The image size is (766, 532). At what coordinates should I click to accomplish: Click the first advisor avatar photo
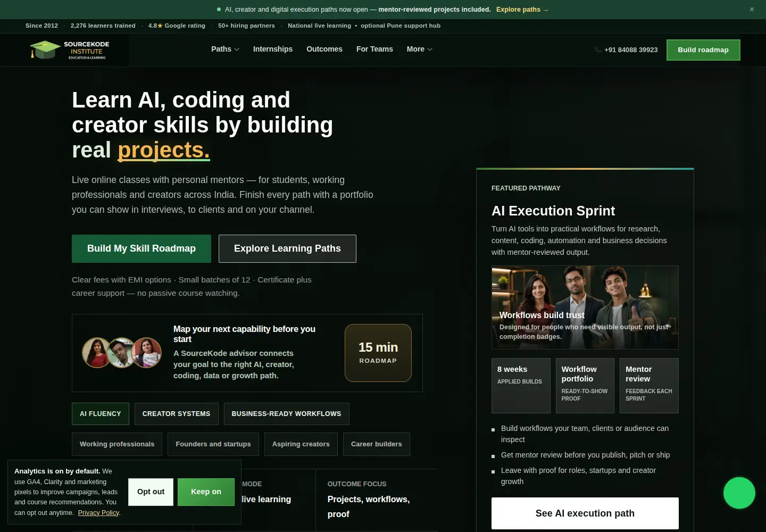(97, 353)
